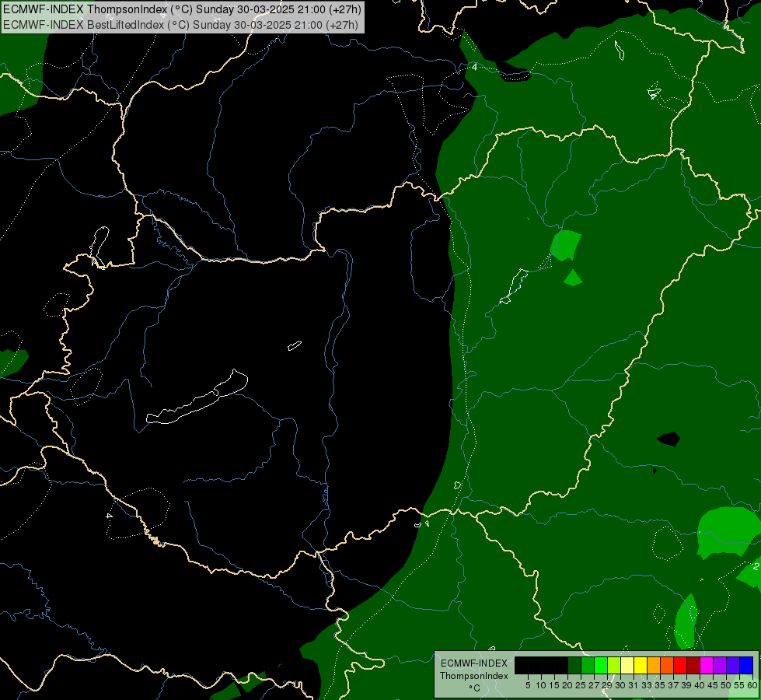This screenshot has width=761, height=700.
Task: Click legend tick value 5
Action: pyautogui.click(x=528, y=685)
